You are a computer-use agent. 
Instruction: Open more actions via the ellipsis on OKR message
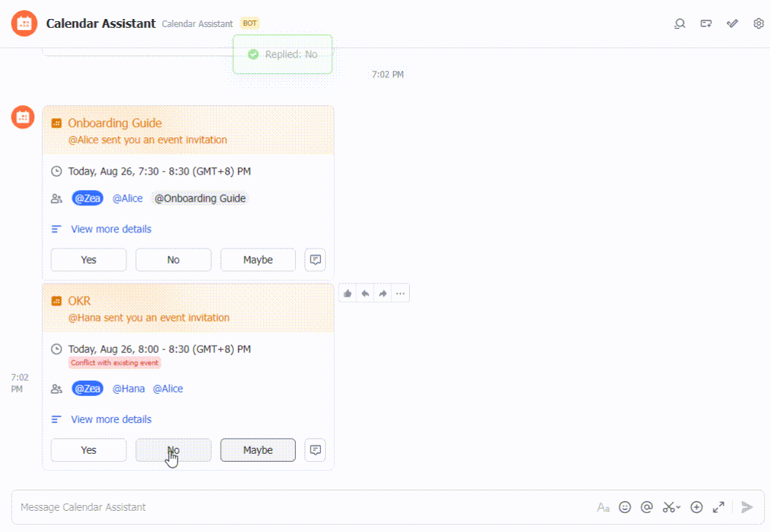tap(400, 292)
